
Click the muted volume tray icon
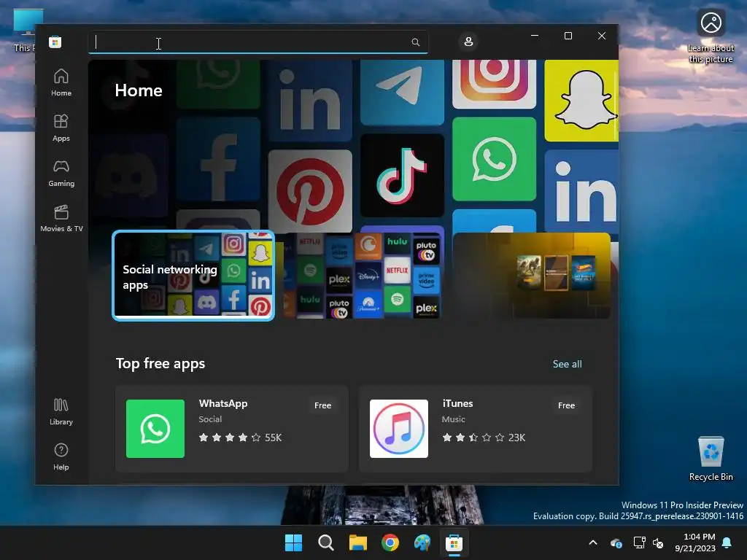click(x=659, y=542)
